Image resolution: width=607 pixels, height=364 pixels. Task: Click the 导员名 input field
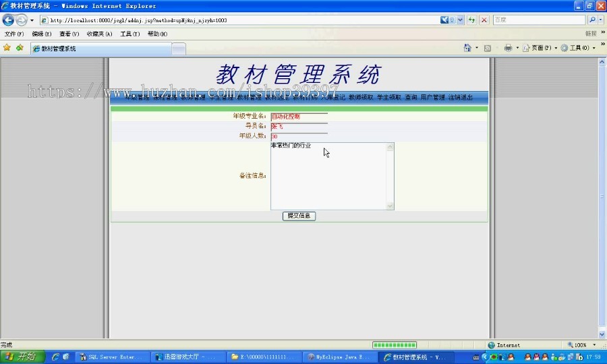[x=299, y=126]
